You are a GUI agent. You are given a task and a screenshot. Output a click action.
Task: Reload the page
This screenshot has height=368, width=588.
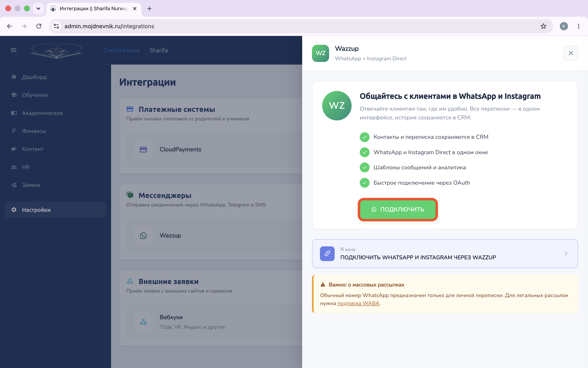[x=39, y=26]
